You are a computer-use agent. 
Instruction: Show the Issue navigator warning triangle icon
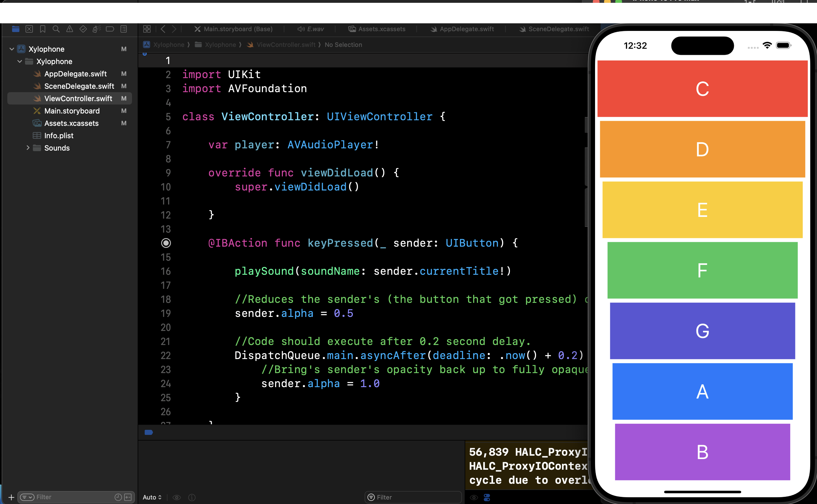point(70,29)
